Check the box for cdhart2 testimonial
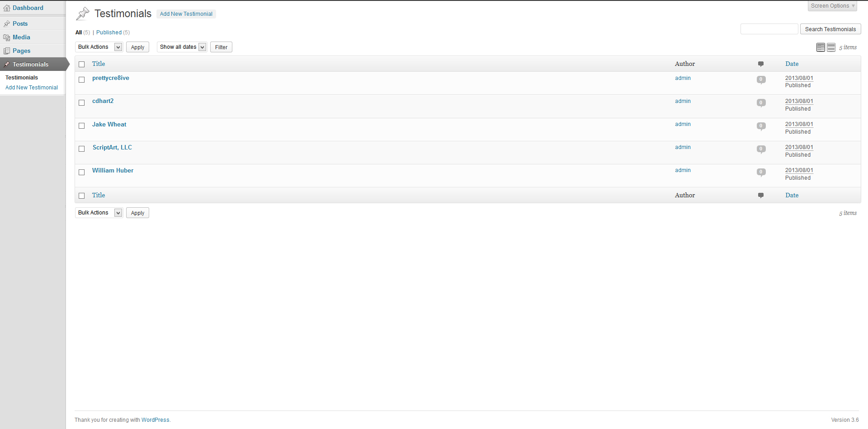The width and height of the screenshot is (868, 429). coord(82,103)
